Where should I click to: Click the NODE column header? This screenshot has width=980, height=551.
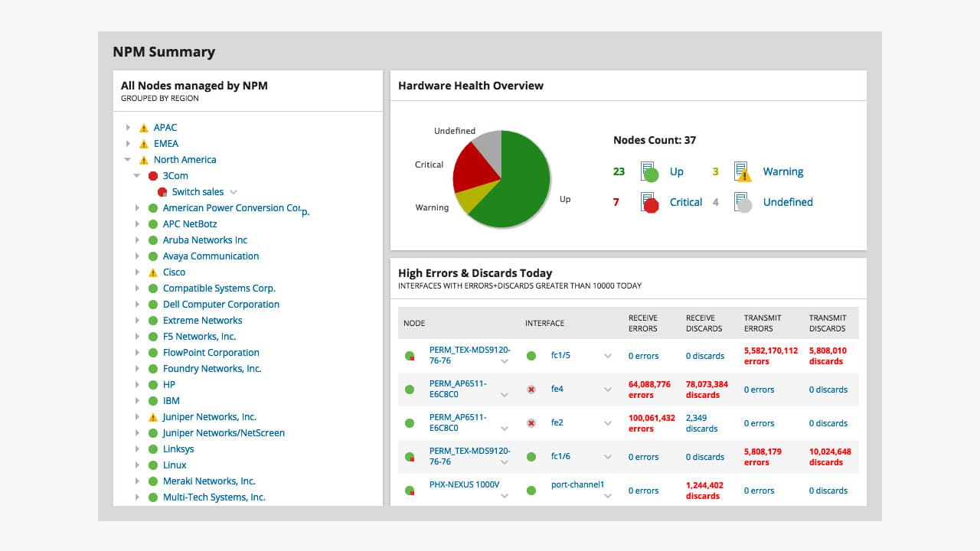(414, 323)
